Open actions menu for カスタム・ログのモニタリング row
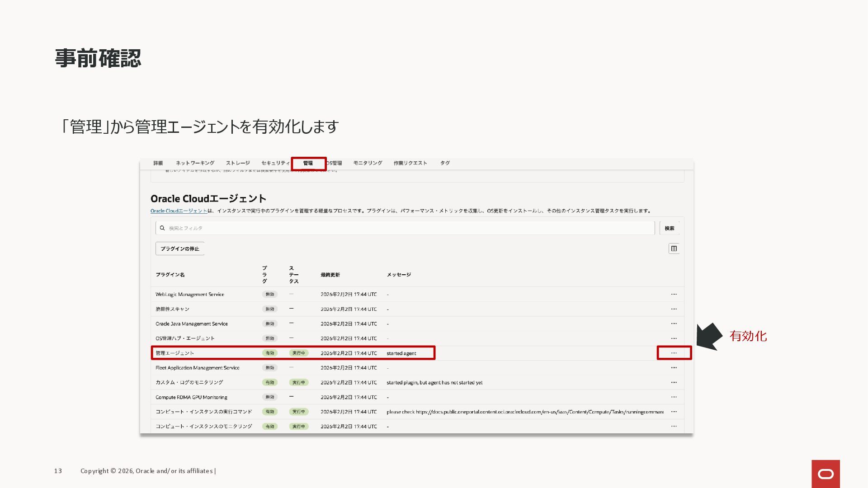The width and height of the screenshot is (868, 488). tap(674, 382)
